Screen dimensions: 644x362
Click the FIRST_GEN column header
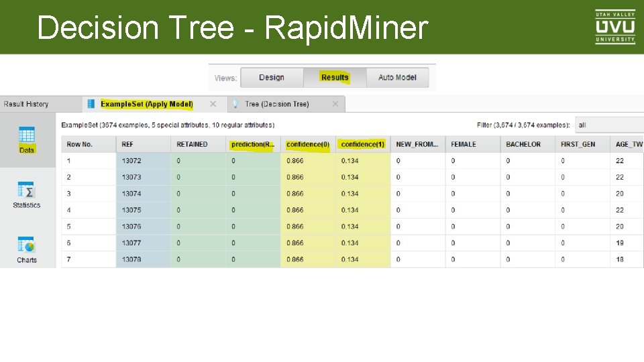click(582, 145)
